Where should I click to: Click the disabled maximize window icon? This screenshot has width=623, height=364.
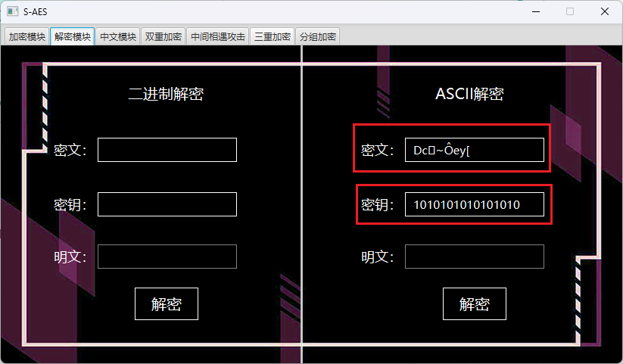pos(570,11)
